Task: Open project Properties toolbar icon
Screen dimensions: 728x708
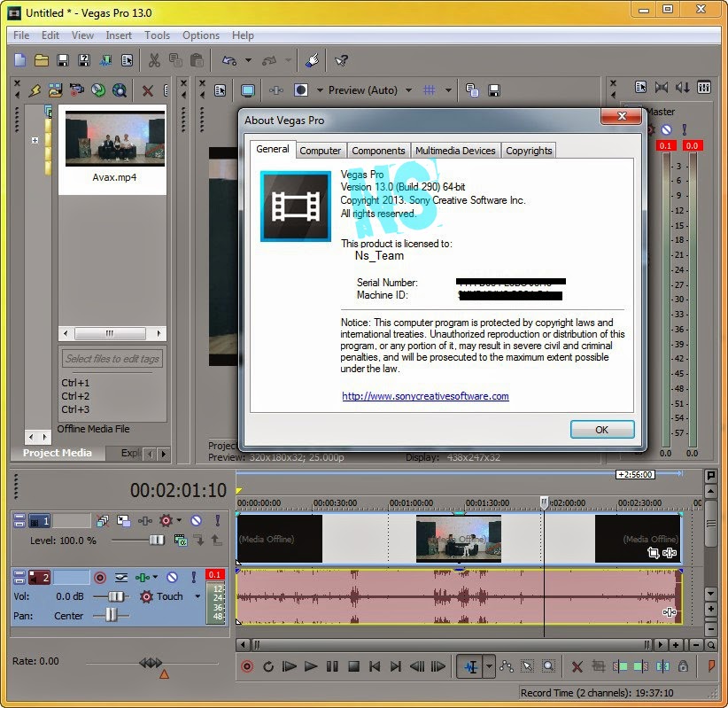Action: pos(127,60)
